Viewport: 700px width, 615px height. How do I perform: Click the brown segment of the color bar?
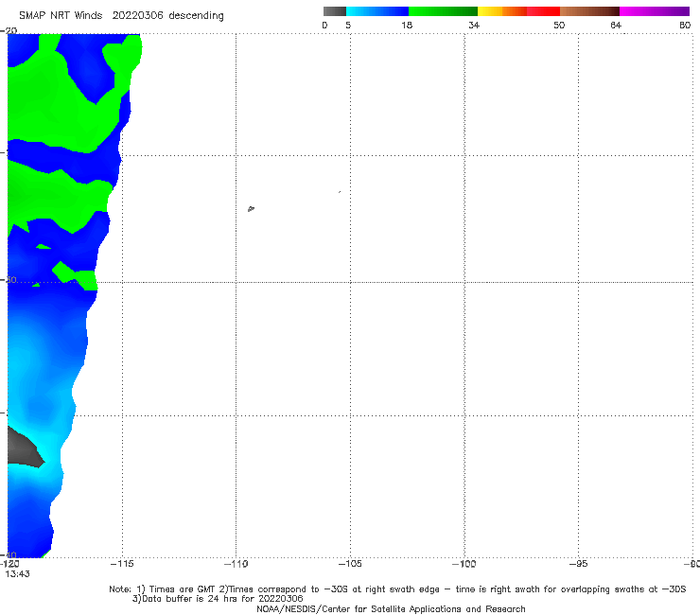pyautogui.click(x=589, y=11)
